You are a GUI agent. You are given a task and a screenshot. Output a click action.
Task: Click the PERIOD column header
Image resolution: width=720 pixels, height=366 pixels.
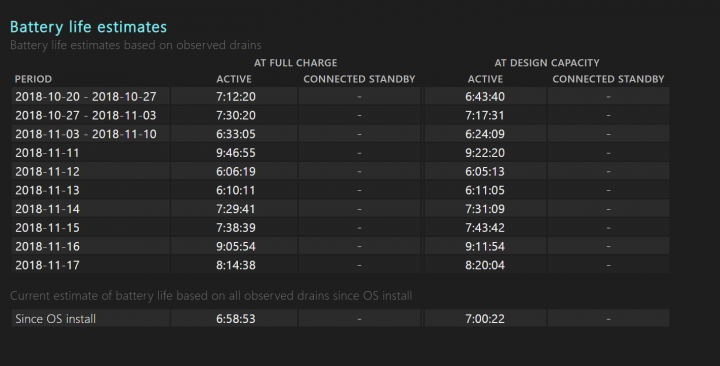[33, 79]
